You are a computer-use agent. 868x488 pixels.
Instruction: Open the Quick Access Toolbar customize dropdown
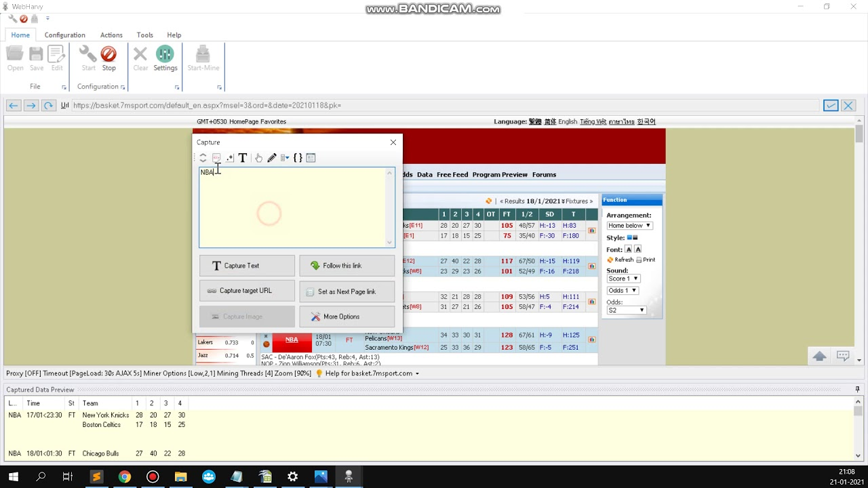coord(47,18)
